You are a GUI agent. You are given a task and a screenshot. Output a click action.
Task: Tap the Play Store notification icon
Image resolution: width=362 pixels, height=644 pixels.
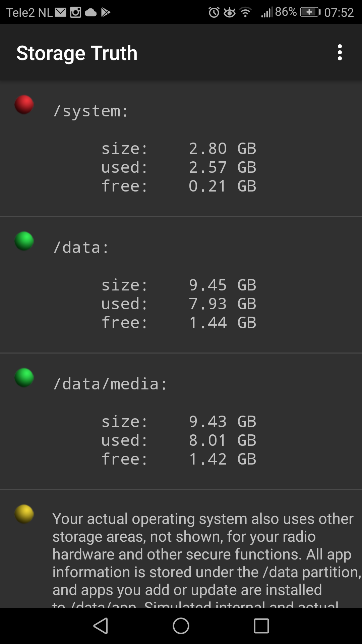pos(106,12)
